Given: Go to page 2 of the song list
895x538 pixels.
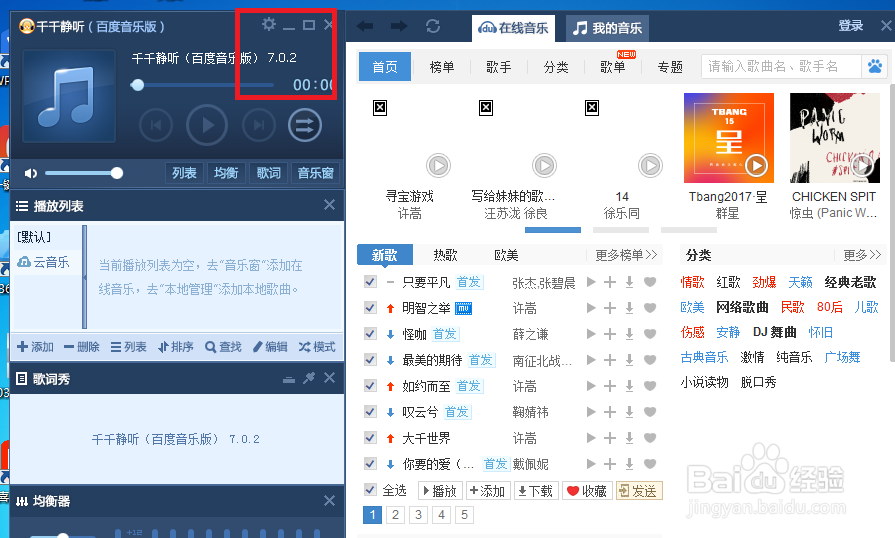Looking at the screenshot, I should [396, 515].
